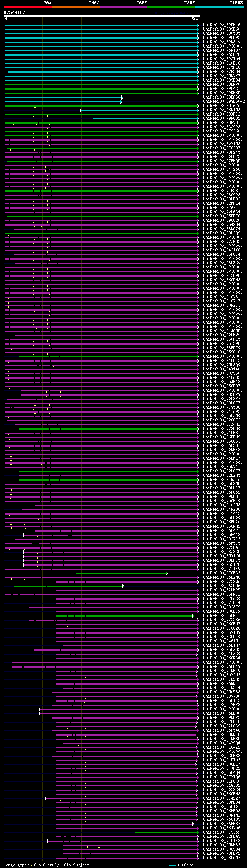This screenshot has height=868, width=247.
Task: Open hit UniRef100_Q9SE60-2
Action: click(x=224, y=101)
